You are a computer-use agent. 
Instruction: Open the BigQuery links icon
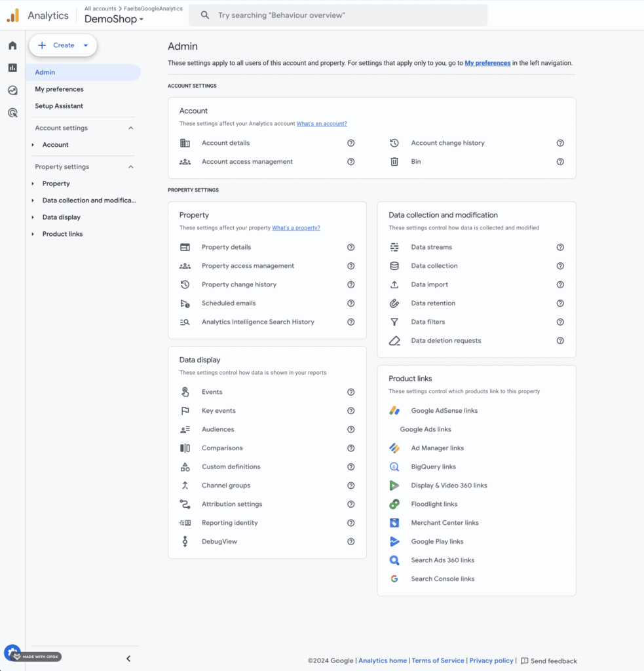(x=394, y=467)
